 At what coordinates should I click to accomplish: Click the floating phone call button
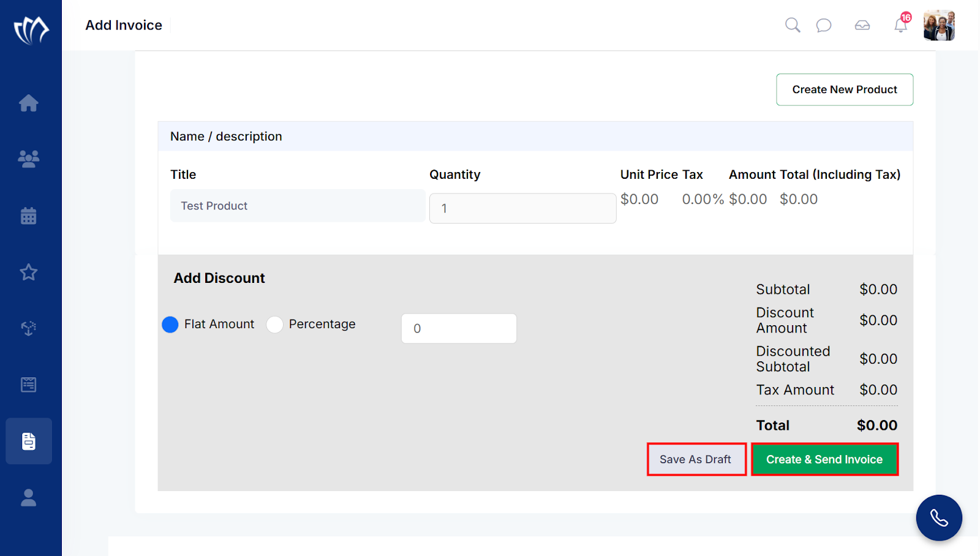click(x=939, y=518)
